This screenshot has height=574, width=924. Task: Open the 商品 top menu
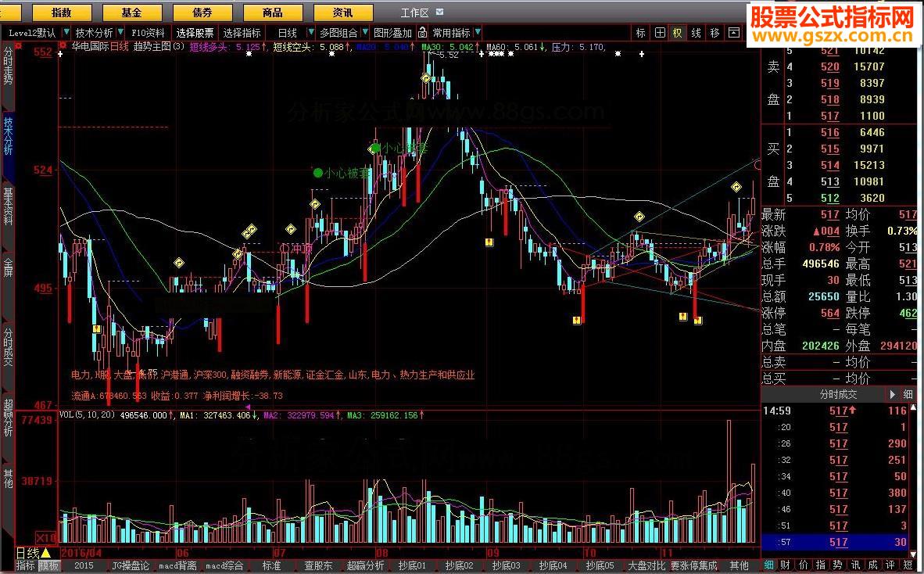(x=272, y=13)
